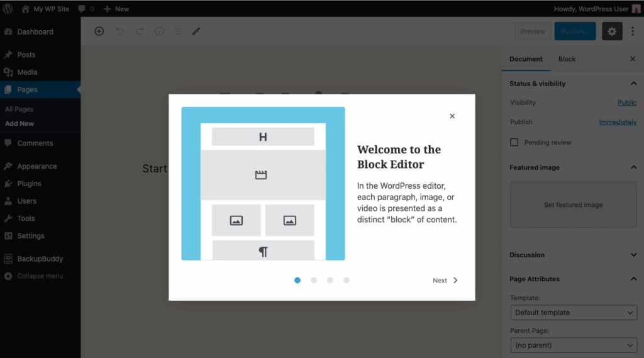Click Add New under Pages
644x358 pixels.
pyautogui.click(x=19, y=123)
